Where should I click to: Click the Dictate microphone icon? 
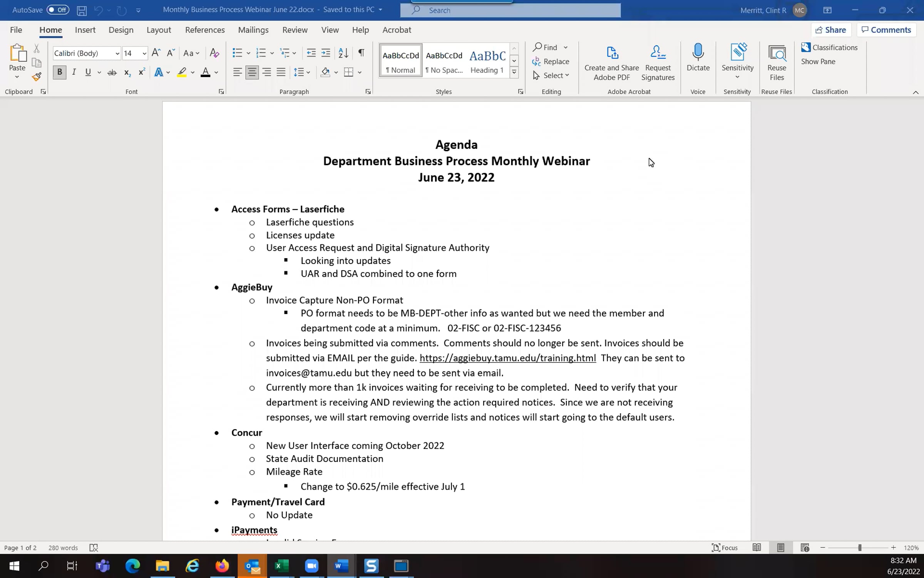(698, 58)
